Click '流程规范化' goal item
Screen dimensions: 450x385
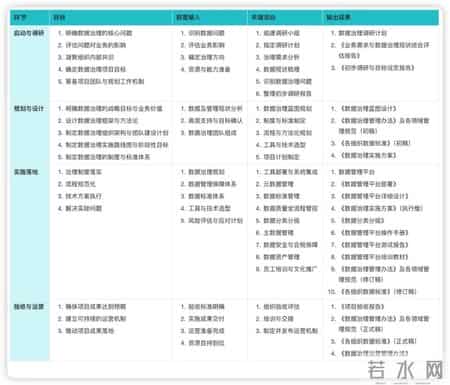tap(80, 184)
